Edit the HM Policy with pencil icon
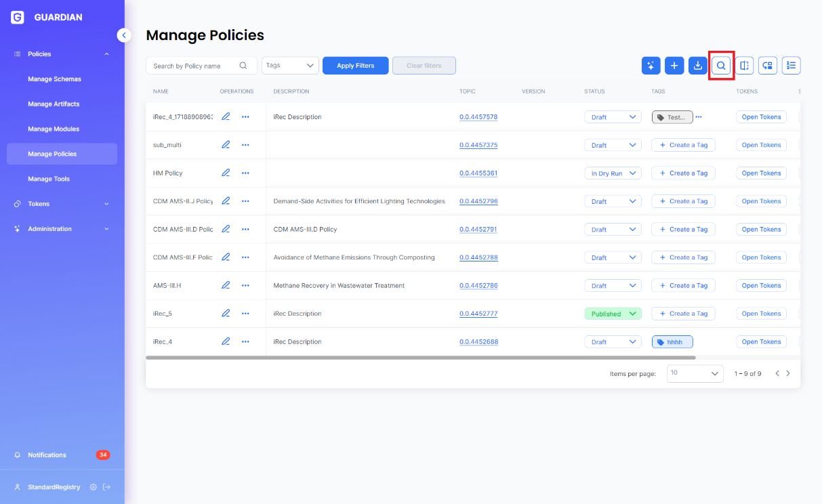 226,173
